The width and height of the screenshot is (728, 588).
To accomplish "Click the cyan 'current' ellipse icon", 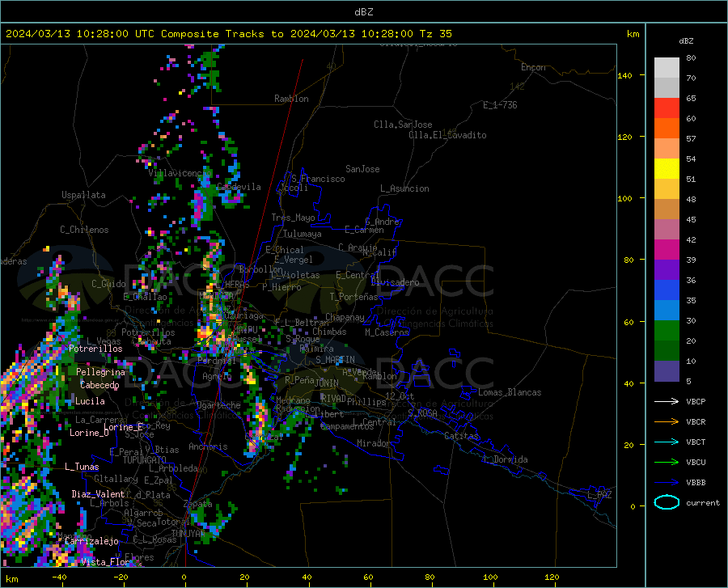I will click(x=667, y=502).
